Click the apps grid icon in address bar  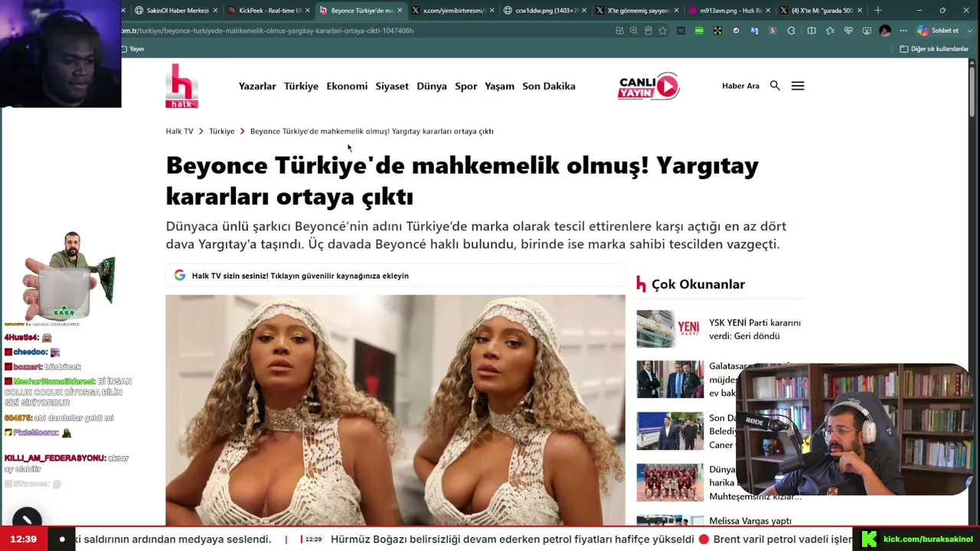click(619, 31)
